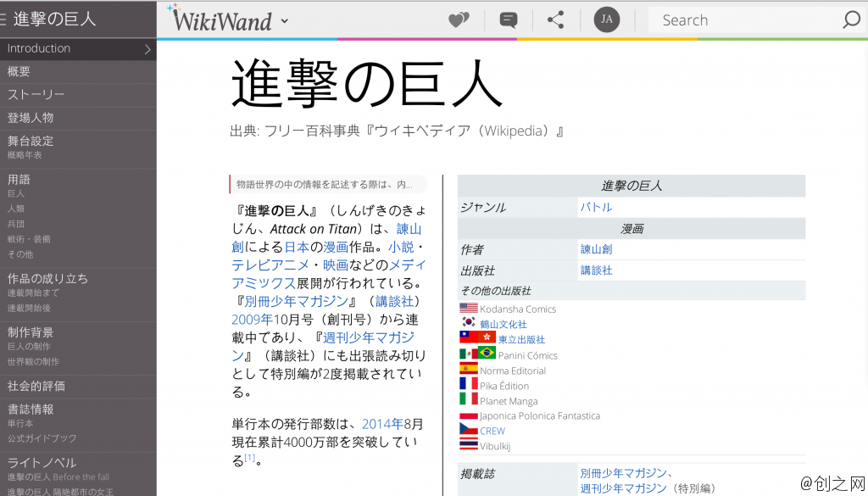Open 単行本 subsection in sidebar

click(20, 423)
